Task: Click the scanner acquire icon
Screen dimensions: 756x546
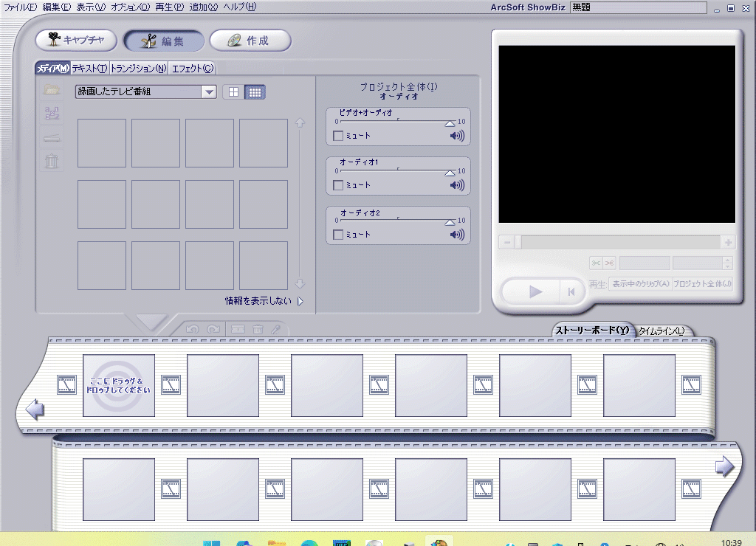Action: (x=52, y=138)
